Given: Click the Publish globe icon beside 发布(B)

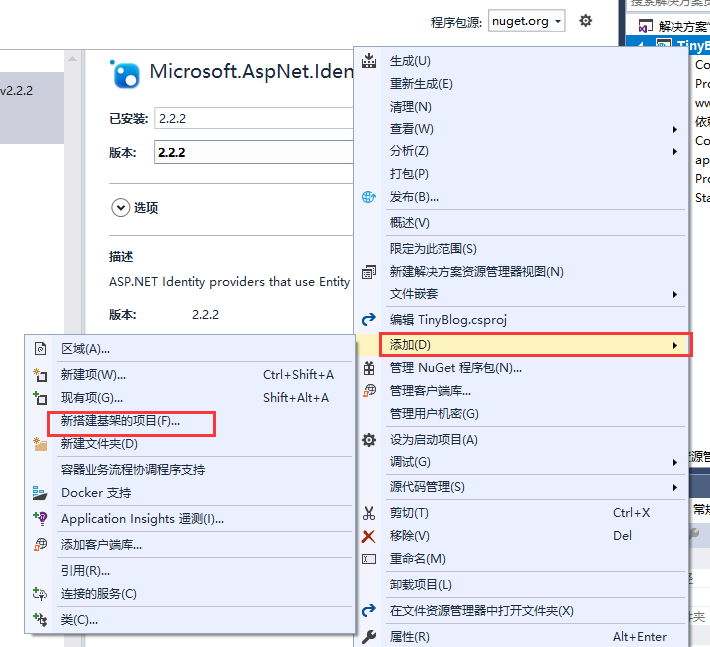Looking at the screenshot, I should click(x=369, y=197).
